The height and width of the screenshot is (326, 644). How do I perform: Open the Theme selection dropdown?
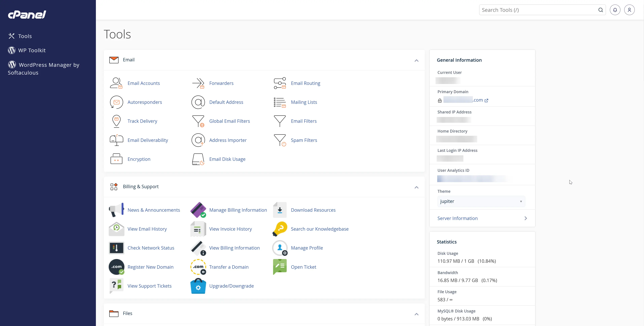[x=480, y=201]
